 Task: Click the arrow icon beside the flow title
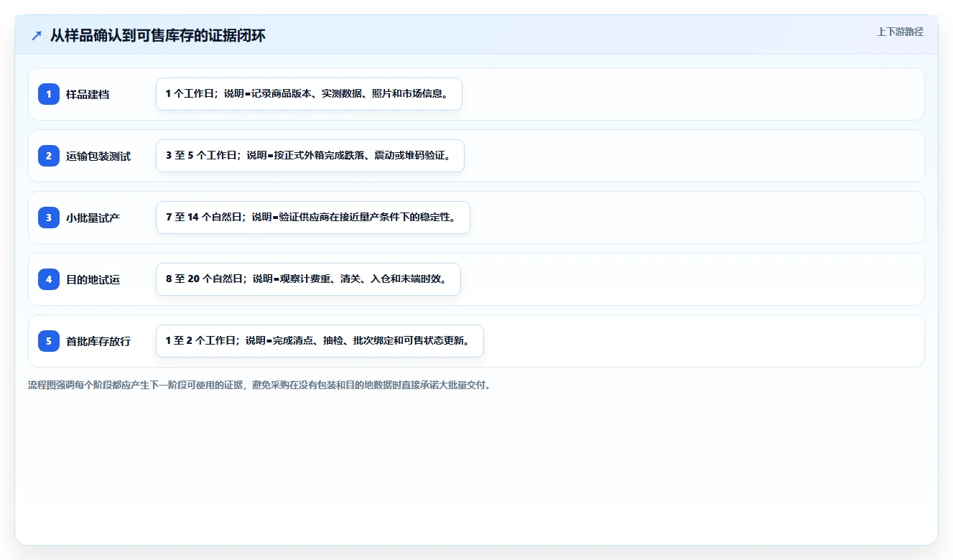click(37, 35)
